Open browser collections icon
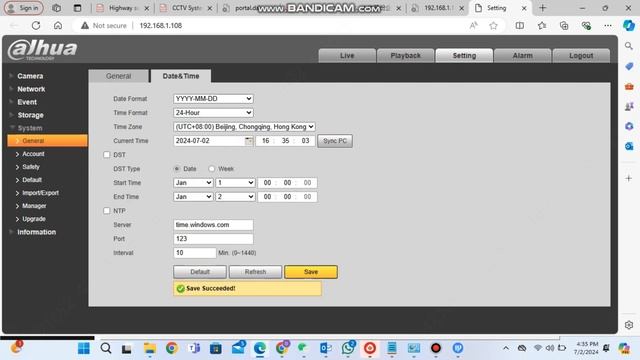 (x=564, y=26)
